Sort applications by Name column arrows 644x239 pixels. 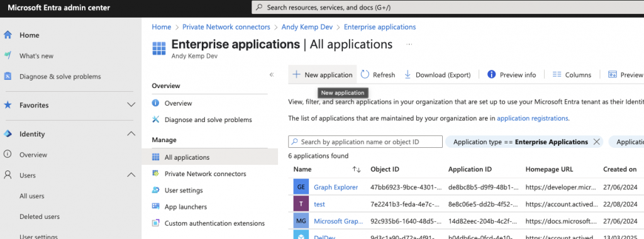(x=357, y=169)
